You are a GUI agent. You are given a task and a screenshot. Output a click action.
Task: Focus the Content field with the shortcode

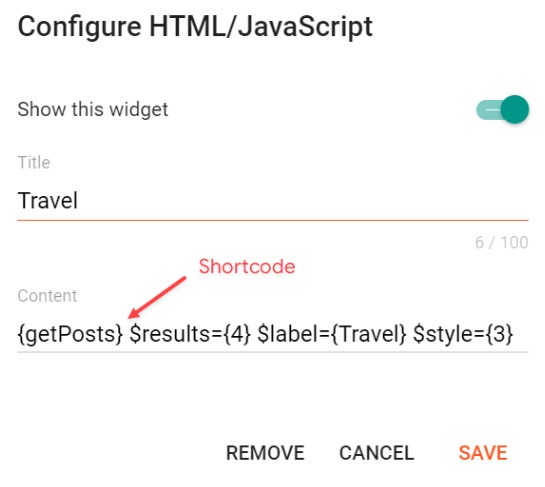click(273, 334)
